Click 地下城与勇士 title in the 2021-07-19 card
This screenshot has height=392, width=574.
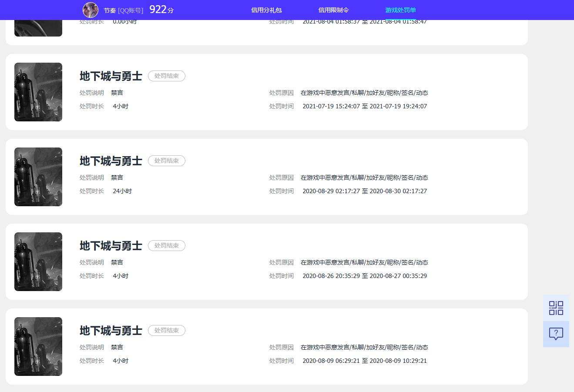tap(111, 76)
